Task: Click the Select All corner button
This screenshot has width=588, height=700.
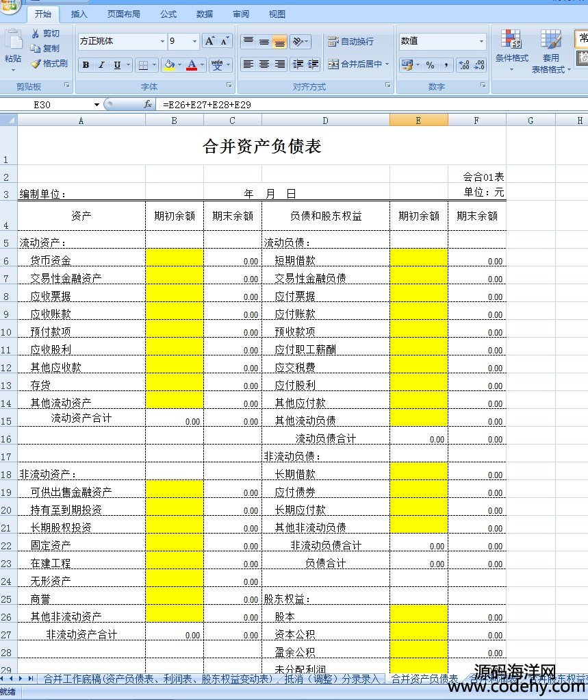Action: 8,120
